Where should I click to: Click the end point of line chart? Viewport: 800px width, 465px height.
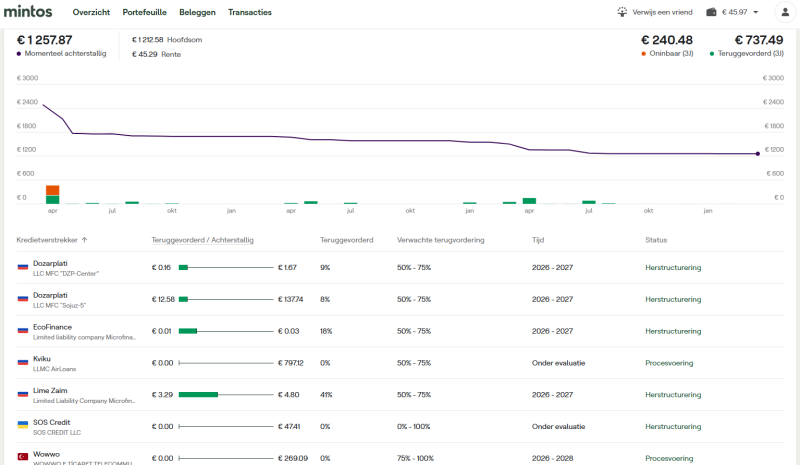tap(757, 154)
